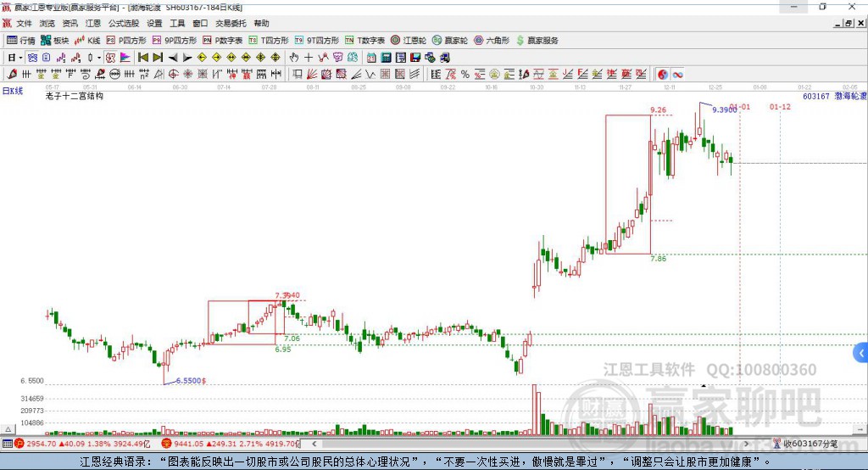Select the percent % retracement tool
Image resolution: width=868 pixels, height=470 pixels.
pyautogui.click(x=465, y=74)
